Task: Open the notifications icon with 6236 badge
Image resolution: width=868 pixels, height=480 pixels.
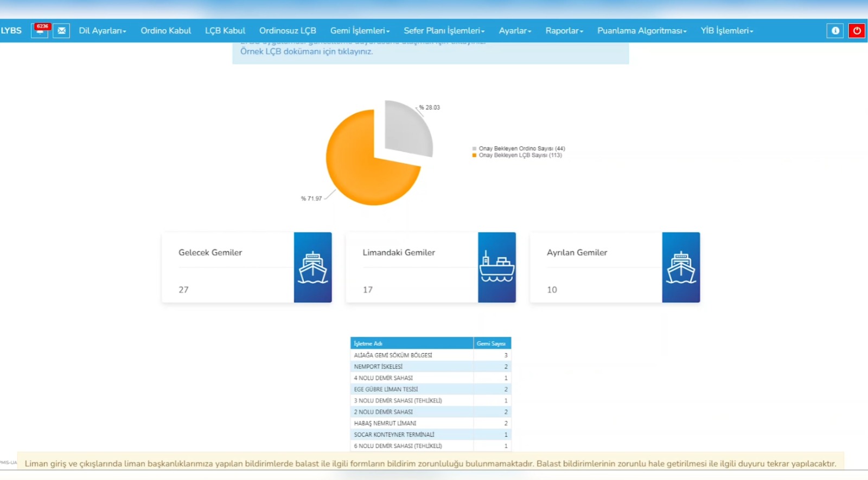Action: (40, 30)
